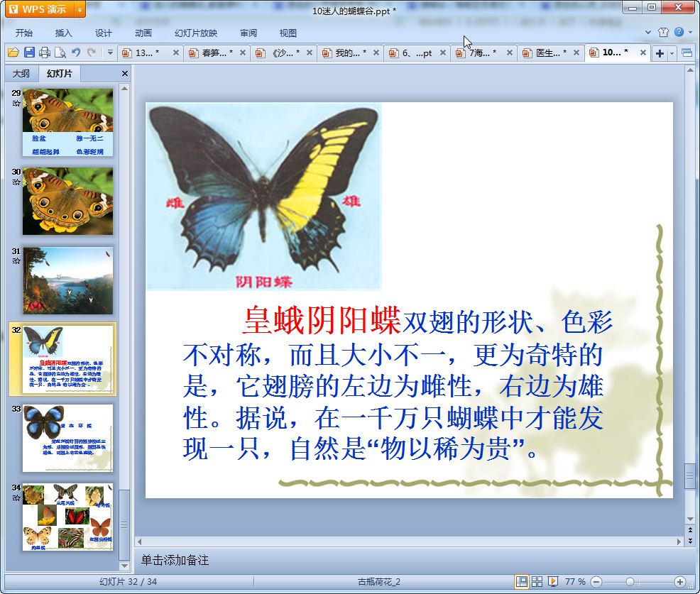
Task: Click the 古瓶荷花_2 theme name in status bar
Action: [379, 581]
